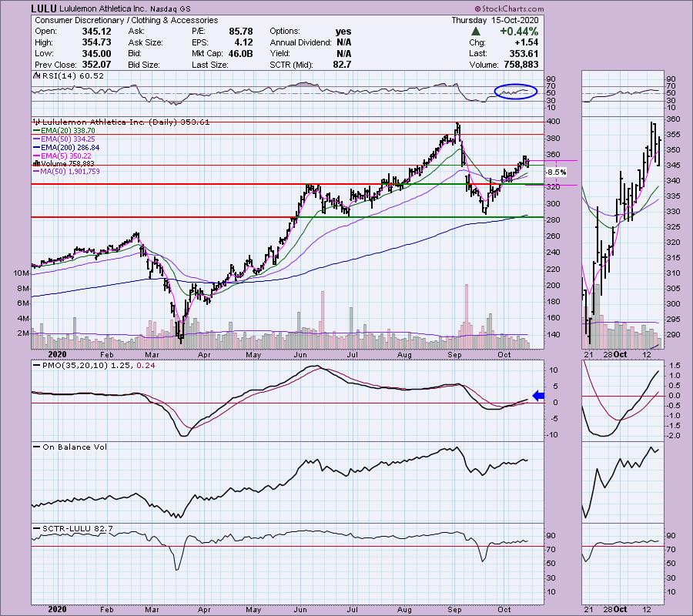693x616 pixels.
Task: Select the Last price 353.61 in header
Action: tap(524, 53)
